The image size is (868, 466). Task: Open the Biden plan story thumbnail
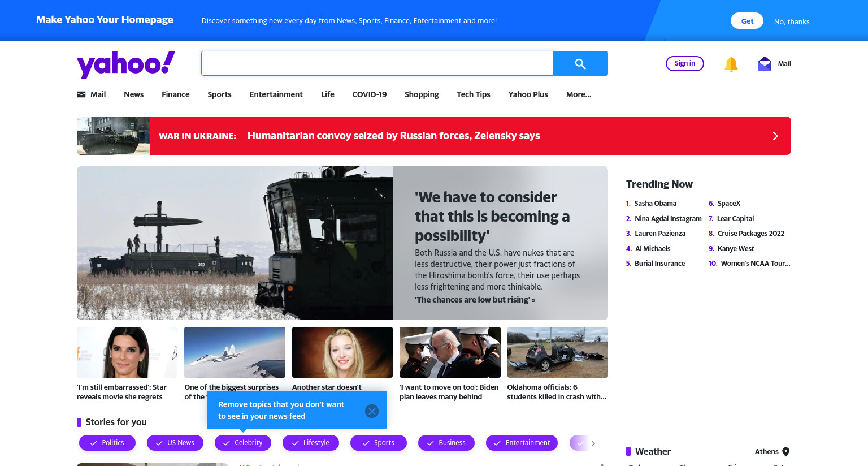coord(450,352)
